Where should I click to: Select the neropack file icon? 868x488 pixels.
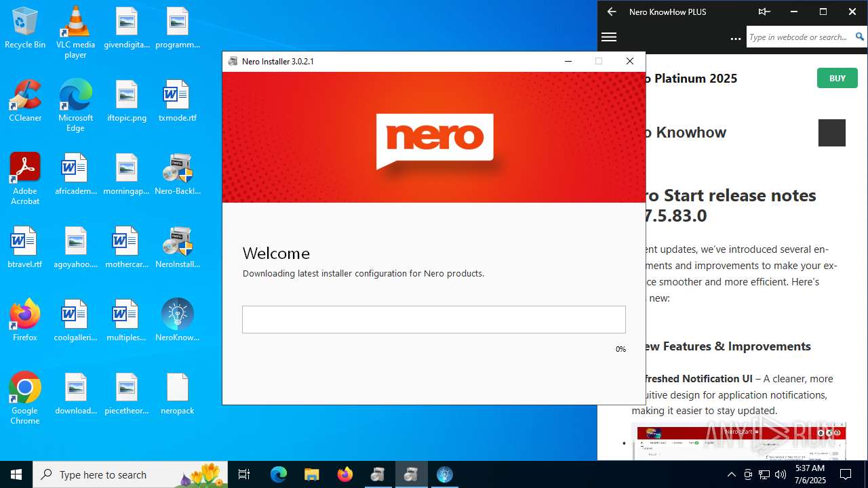[x=178, y=394]
